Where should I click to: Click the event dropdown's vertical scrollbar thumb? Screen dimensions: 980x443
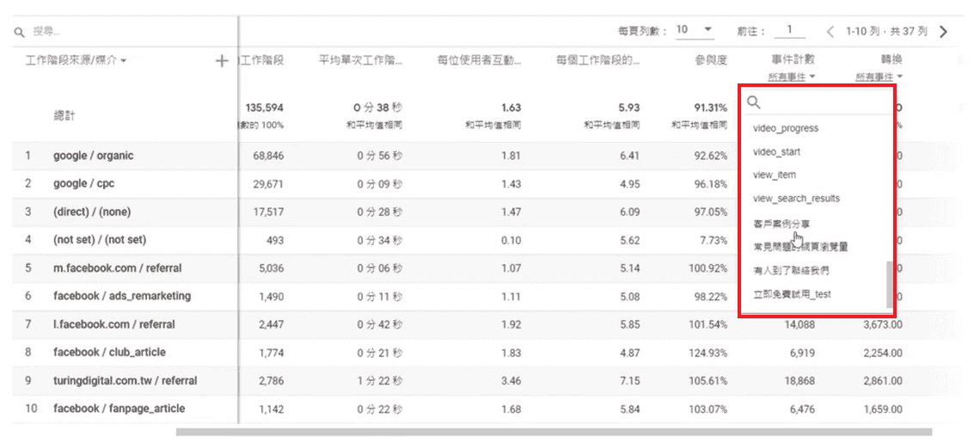[x=890, y=286]
